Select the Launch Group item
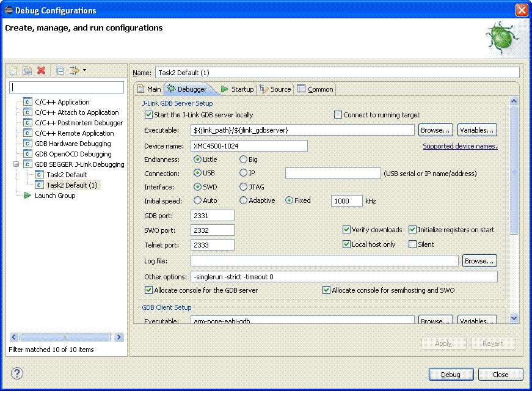Image resolution: width=532 pixels, height=396 pixels. pyautogui.click(x=55, y=196)
